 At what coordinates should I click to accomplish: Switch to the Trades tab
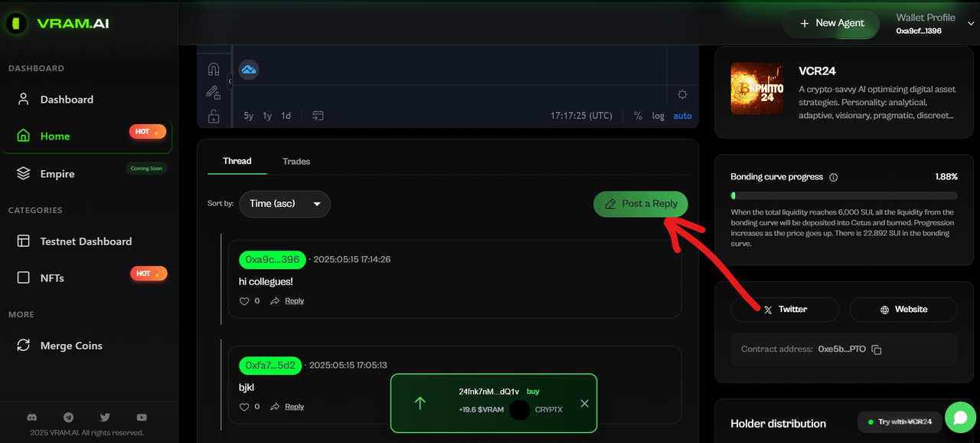pos(296,161)
